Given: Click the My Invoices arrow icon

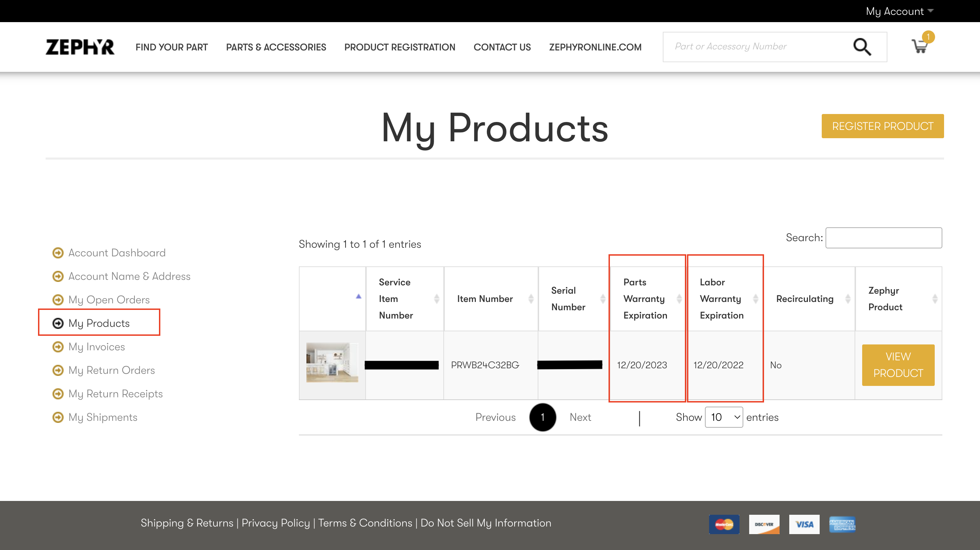Looking at the screenshot, I should point(58,347).
